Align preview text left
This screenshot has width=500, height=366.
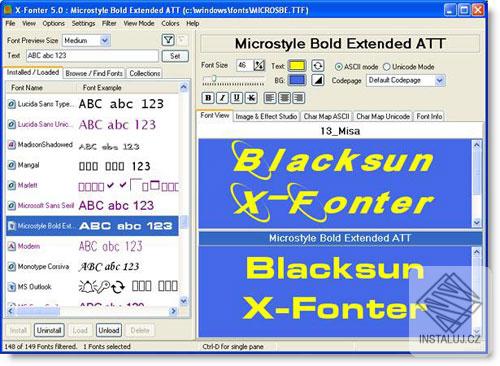click(270, 98)
